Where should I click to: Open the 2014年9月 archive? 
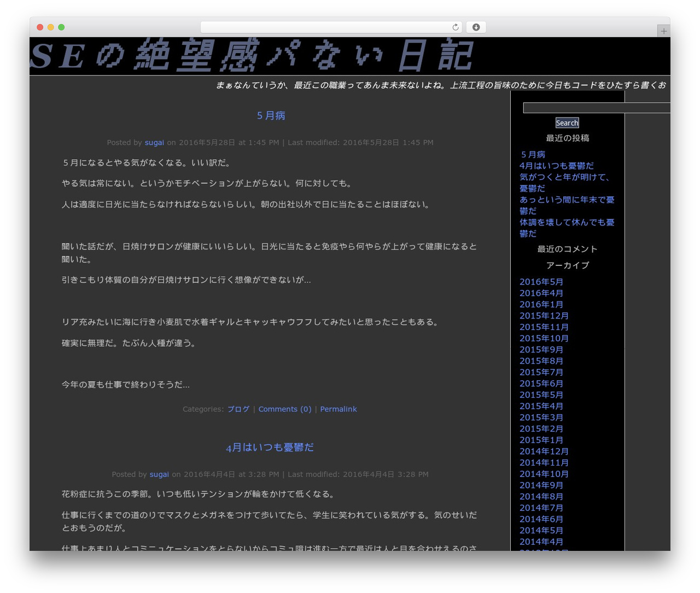coord(541,486)
